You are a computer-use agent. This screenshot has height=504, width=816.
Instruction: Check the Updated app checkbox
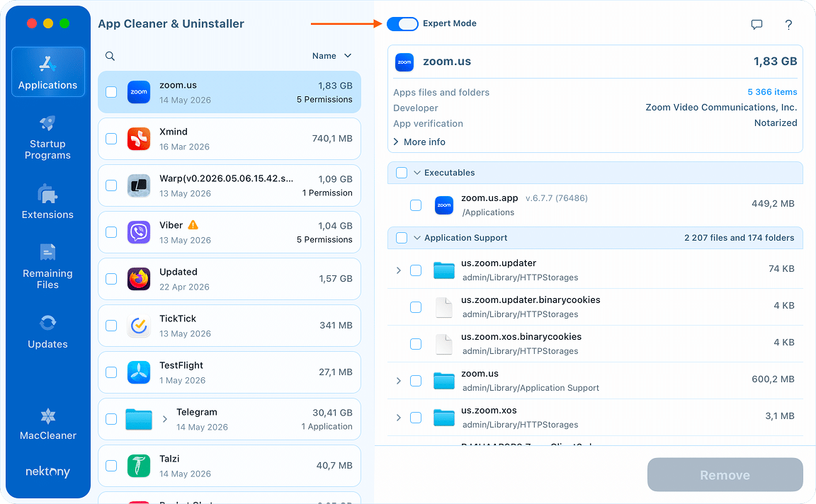pyautogui.click(x=111, y=279)
